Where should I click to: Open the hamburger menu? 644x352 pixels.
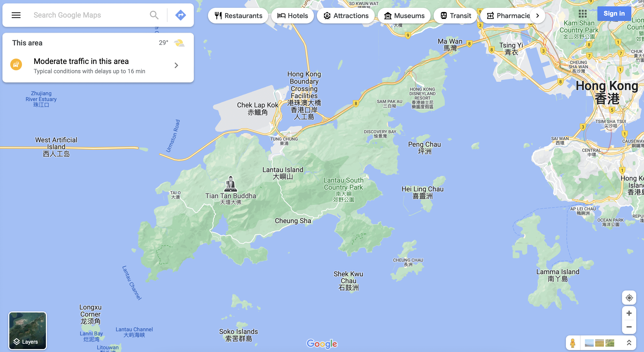(x=16, y=15)
